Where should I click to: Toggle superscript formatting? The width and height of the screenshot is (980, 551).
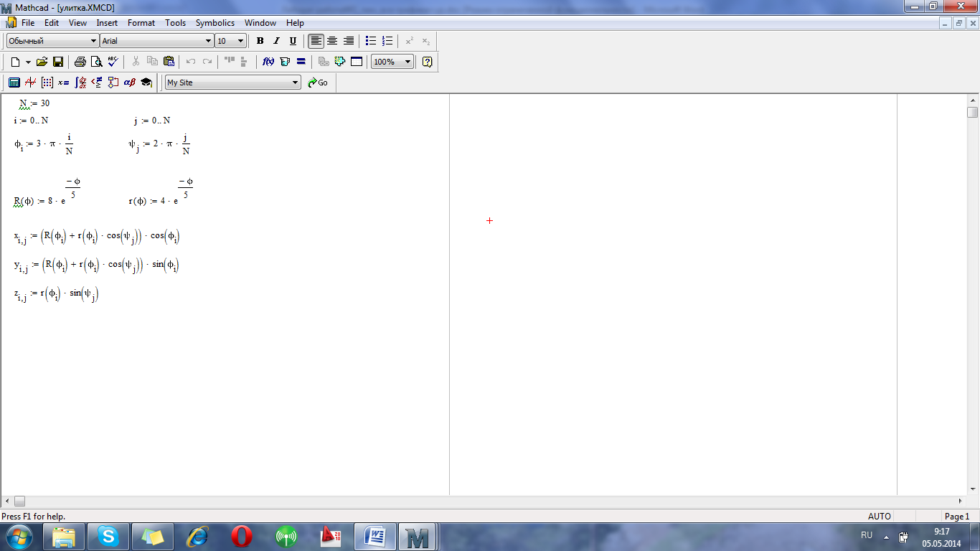point(410,41)
